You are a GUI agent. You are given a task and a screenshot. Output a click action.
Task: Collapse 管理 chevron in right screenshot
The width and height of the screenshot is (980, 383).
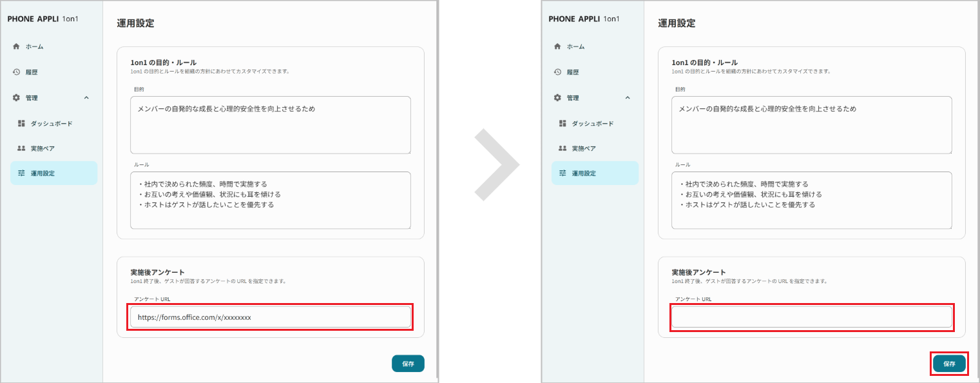point(628,97)
